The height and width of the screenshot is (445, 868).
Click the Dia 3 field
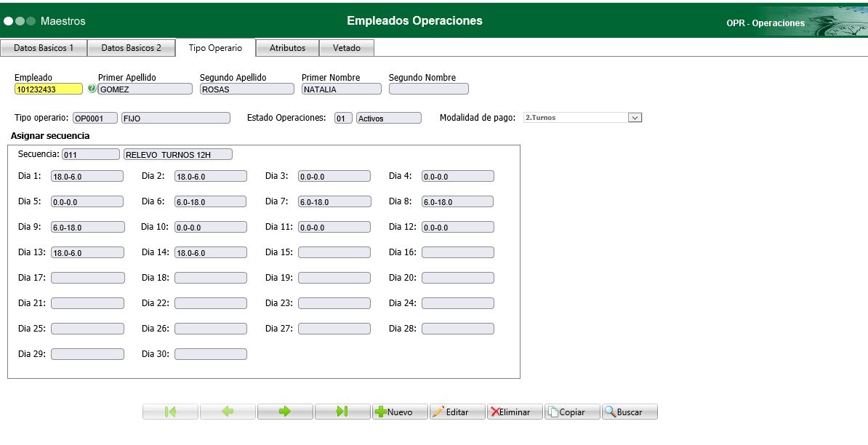coord(334,176)
